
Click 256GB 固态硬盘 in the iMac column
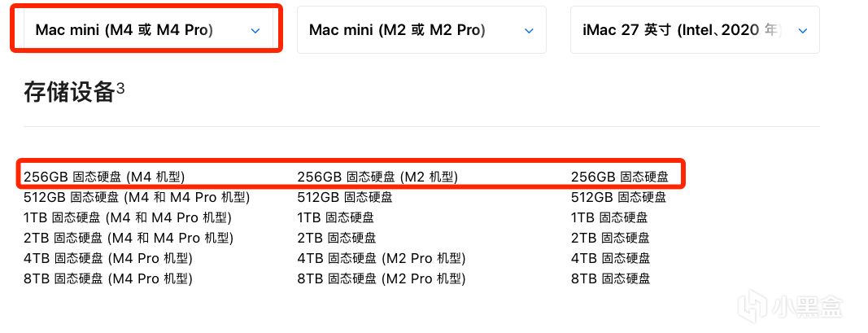coord(619,176)
